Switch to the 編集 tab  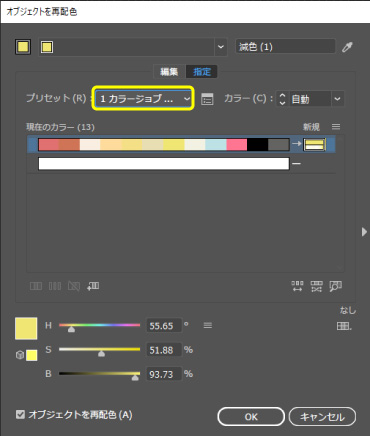[169, 72]
